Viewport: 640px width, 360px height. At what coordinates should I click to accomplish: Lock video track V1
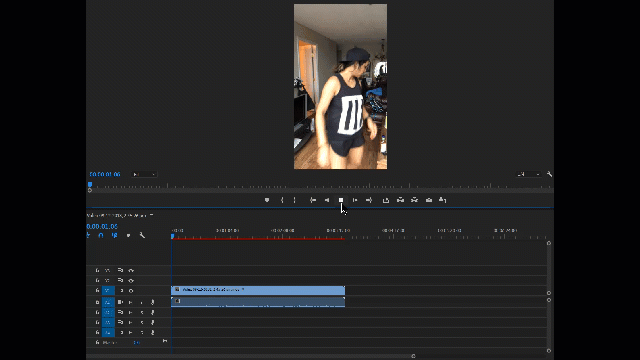[97, 291]
